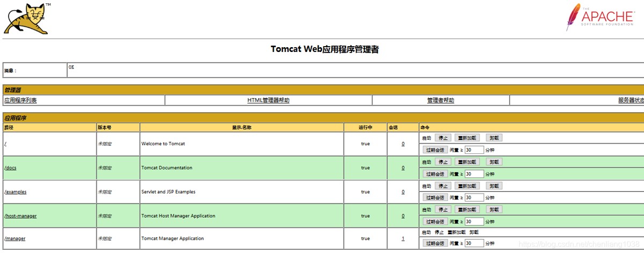This screenshot has height=253, width=644.
Task: Reload the /examples application
Action: click(467, 185)
